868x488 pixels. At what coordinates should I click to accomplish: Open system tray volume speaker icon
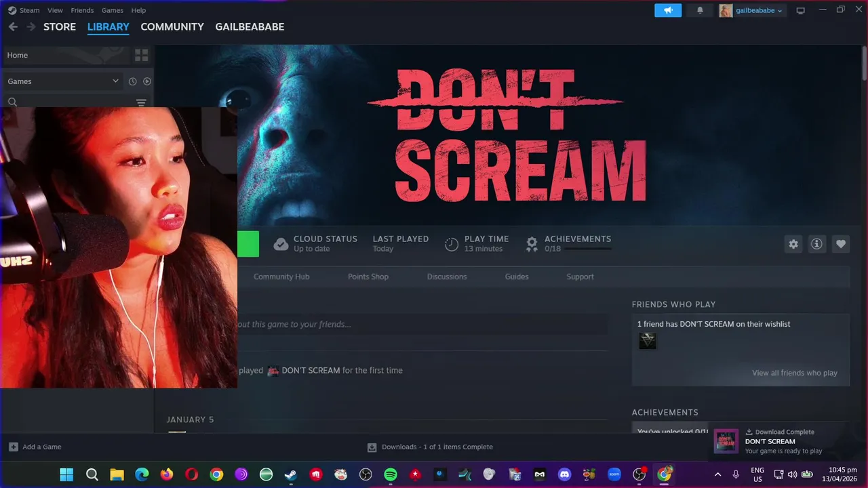[x=793, y=474]
